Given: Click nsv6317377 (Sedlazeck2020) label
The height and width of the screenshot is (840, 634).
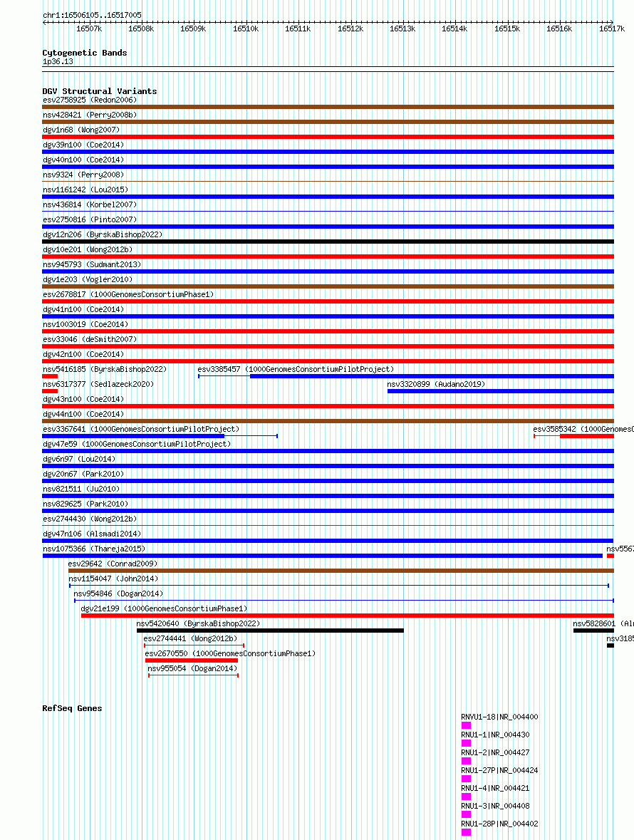Looking at the screenshot, I should click(98, 385).
